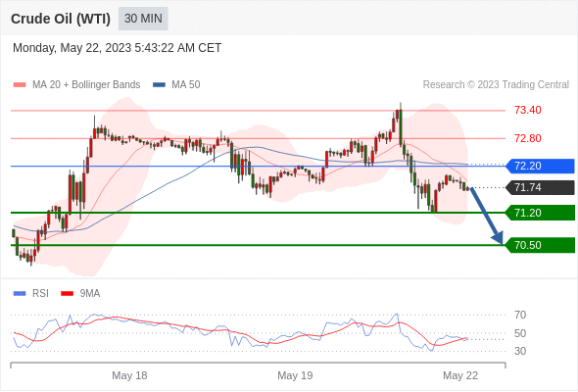Click the May 19 date axis label

(295, 375)
